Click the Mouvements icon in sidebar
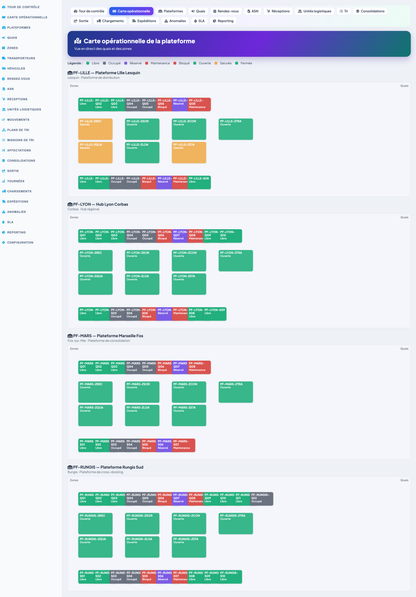Viewport: 416px width, 597px height. pos(4,120)
